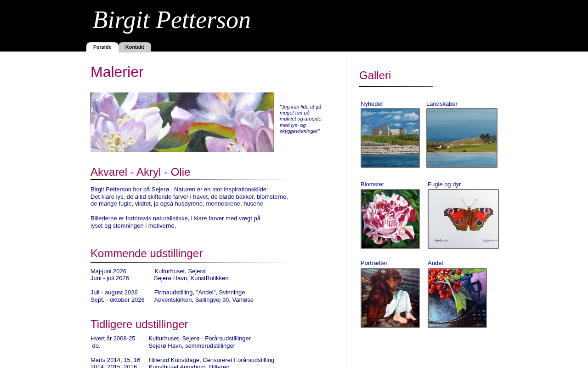The image size is (588, 368).
Task: Click the pink peony flower thumbnail
Action: point(390,219)
